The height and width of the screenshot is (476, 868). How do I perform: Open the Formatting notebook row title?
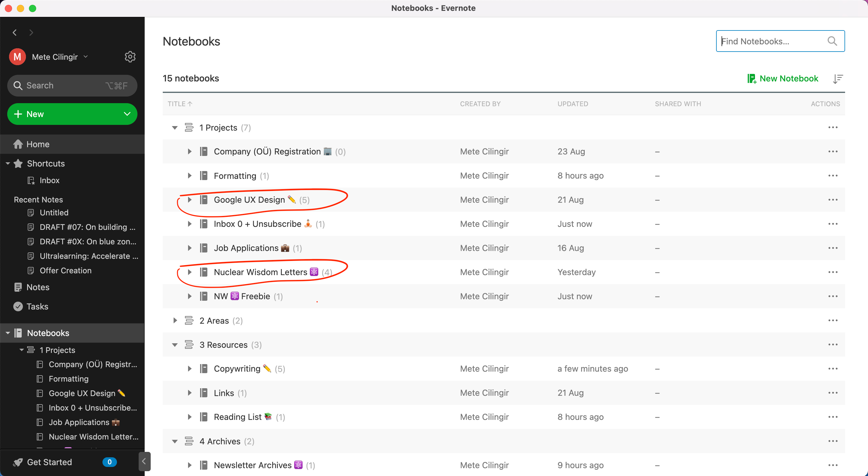tap(235, 176)
